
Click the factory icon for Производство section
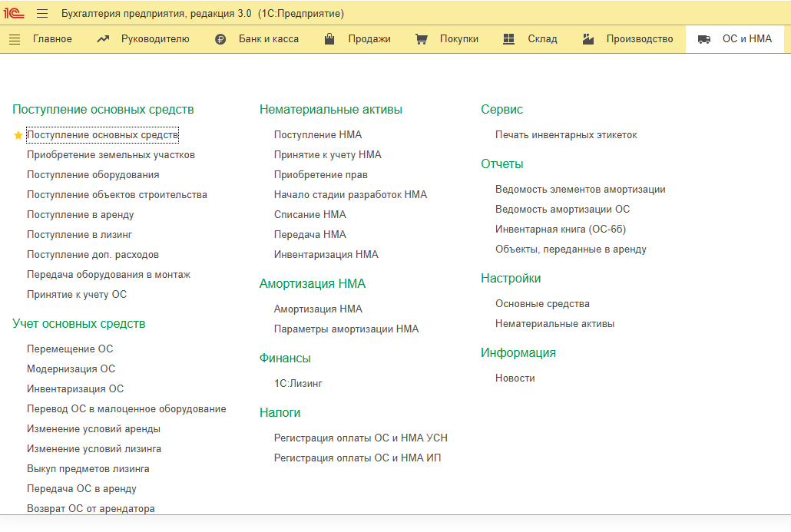click(x=588, y=39)
